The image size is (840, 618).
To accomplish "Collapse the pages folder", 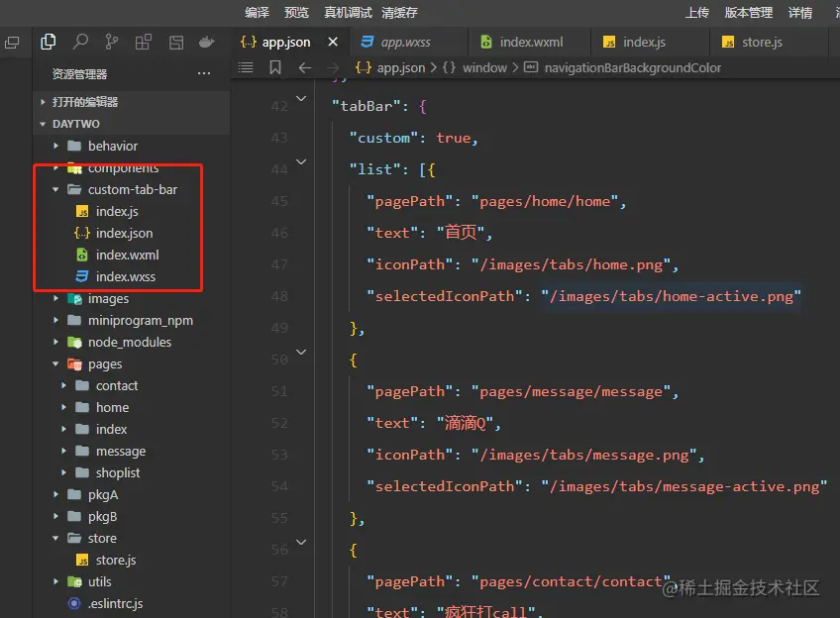I will pos(131,363).
